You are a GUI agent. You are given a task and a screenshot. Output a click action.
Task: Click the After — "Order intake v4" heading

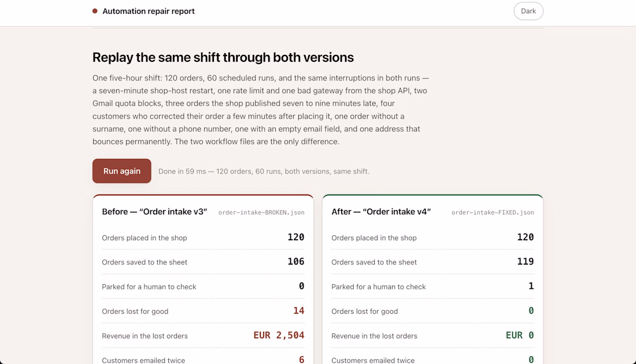pyautogui.click(x=381, y=211)
